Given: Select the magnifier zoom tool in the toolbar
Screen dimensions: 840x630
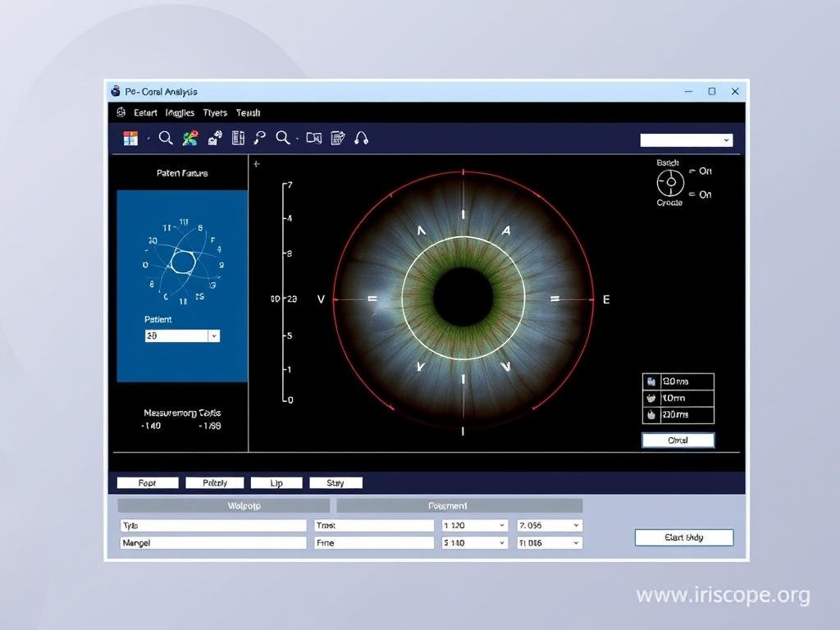Looking at the screenshot, I should (165, 138).
